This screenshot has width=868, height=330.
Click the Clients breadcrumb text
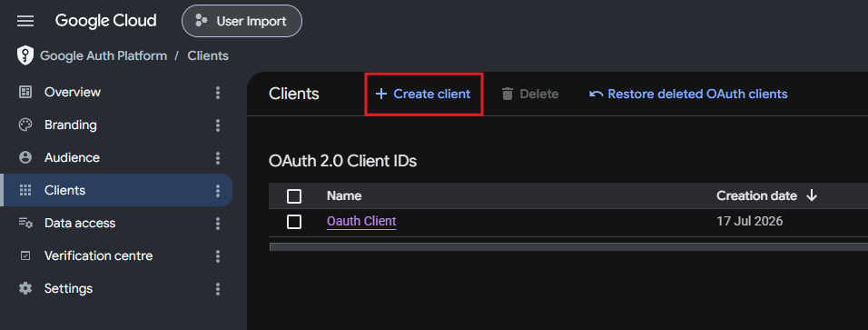pyautogui.click(x=208, y=55)
